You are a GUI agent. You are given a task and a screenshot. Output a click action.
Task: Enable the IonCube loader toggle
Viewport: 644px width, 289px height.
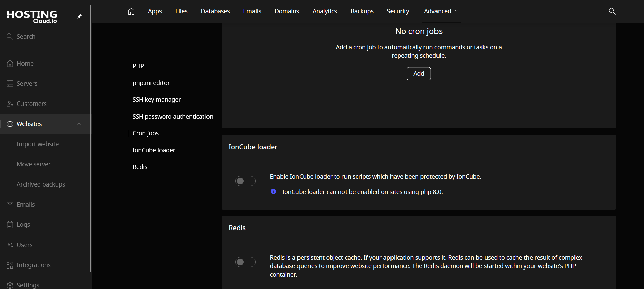[245, 181]
